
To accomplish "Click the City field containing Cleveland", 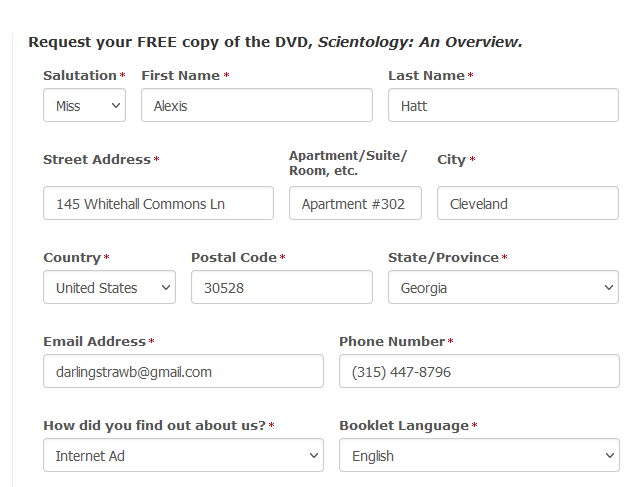I will (528, 203).
